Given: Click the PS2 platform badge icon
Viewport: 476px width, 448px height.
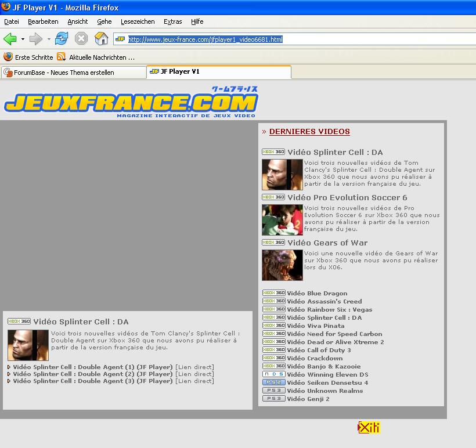Looking at the screenshot, I should click(x=274, y=382).
